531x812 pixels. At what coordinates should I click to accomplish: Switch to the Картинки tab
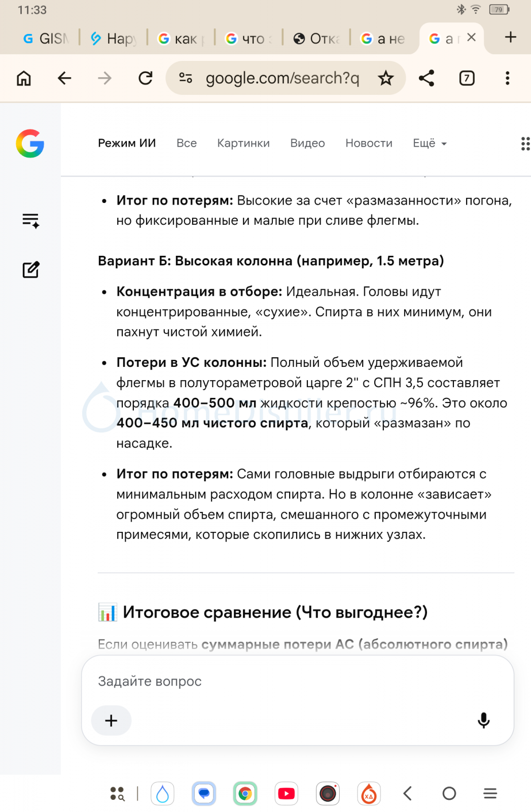[243, 144]
